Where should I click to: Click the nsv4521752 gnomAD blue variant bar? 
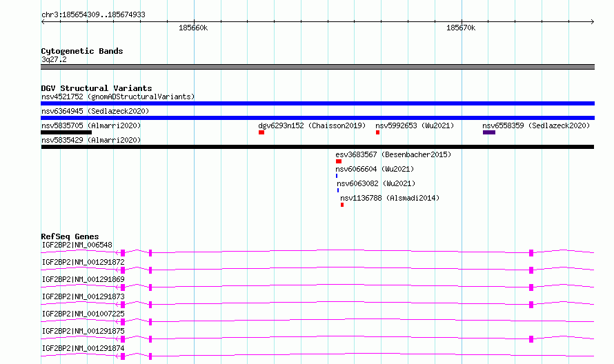pyautogui.click(x=317, y=103)
